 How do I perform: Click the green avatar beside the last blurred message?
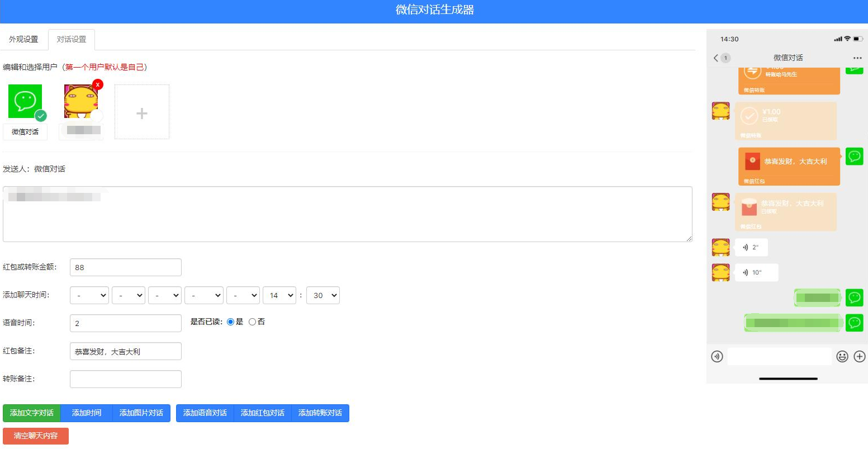pyautogui.click(x=855, y=323)
